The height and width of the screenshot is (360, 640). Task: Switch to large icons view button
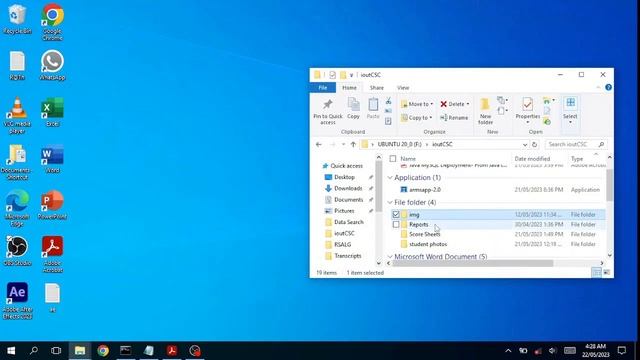[x=607, y=273]
